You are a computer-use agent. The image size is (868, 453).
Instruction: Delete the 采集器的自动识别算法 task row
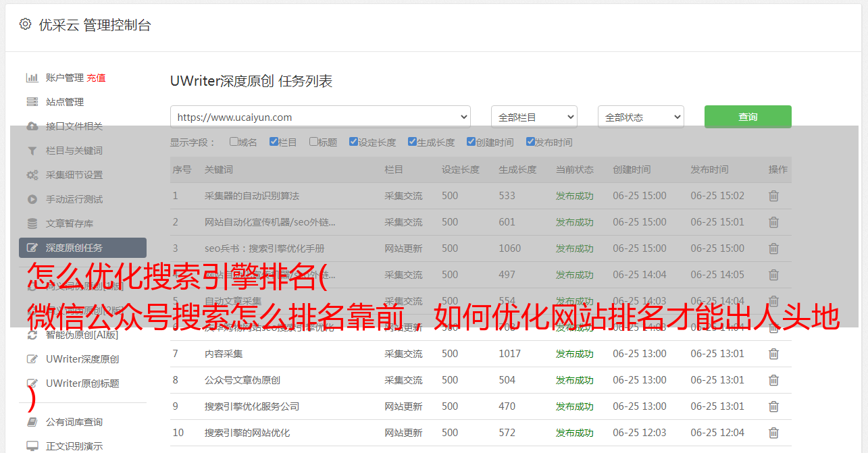774,196
